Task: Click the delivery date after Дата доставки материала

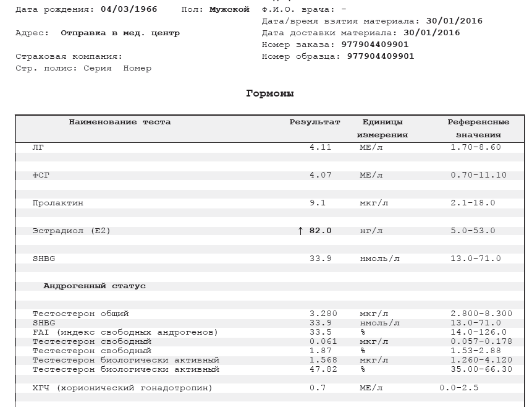Action: click(431, 33)
